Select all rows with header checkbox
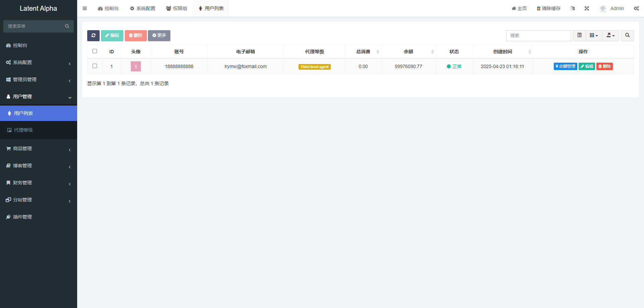Viewport: 644px width, 308px height. (x=95, y=51)
